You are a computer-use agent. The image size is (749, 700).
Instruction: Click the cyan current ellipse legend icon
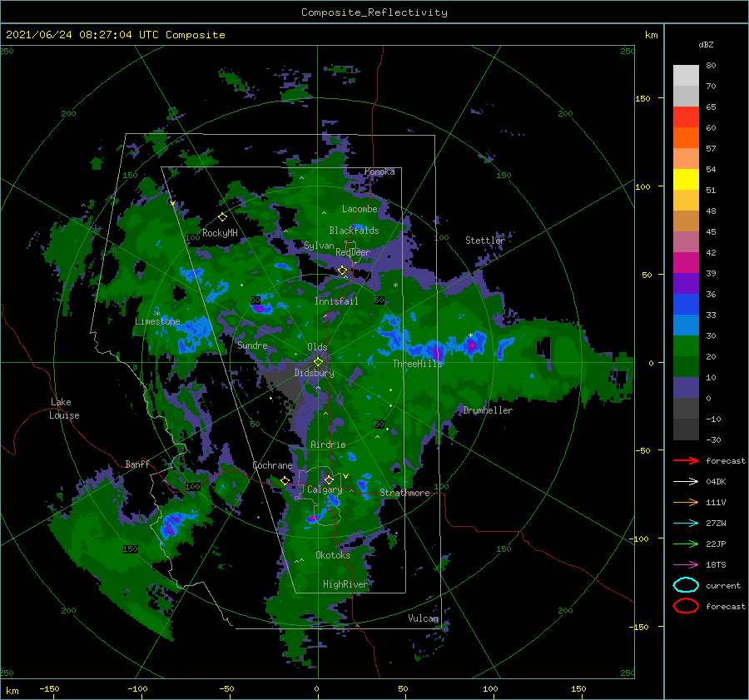686,585
